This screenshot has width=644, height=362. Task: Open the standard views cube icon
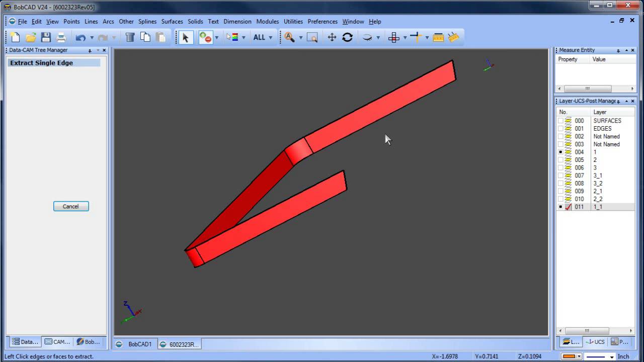coord(394,37)
